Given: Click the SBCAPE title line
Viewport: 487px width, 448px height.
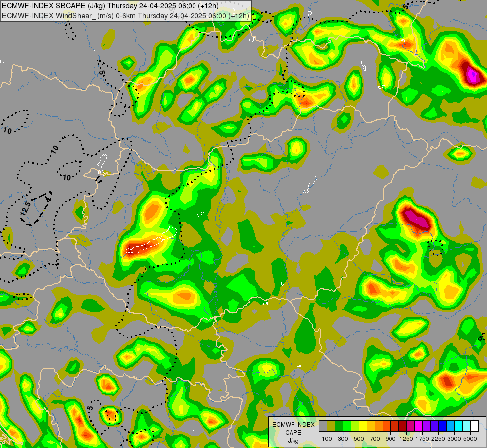Looking at the screenshot, I should pyautogui.click(x=110, y=6).
